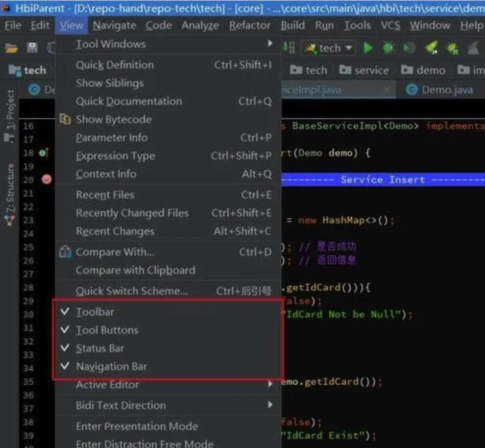Click BaseServiceImpl<Demo> in the code
Screen dimensions: 485x448
[355, 126]
